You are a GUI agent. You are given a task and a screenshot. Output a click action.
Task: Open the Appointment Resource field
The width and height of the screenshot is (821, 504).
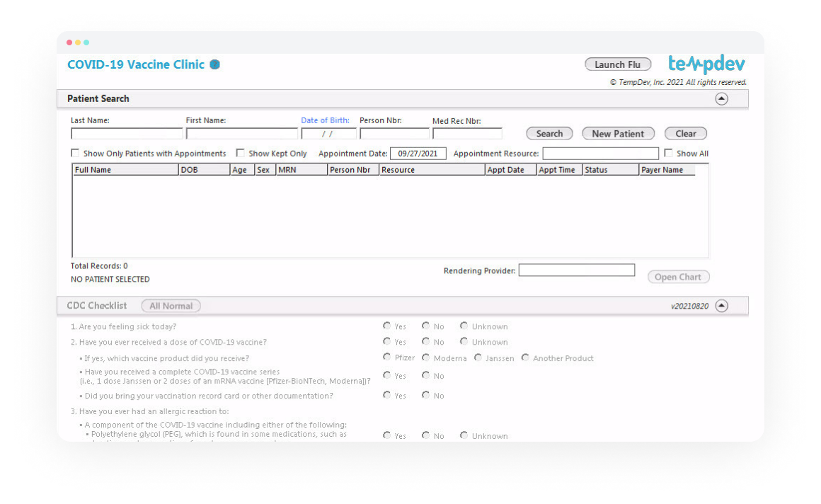pos(600,154)
